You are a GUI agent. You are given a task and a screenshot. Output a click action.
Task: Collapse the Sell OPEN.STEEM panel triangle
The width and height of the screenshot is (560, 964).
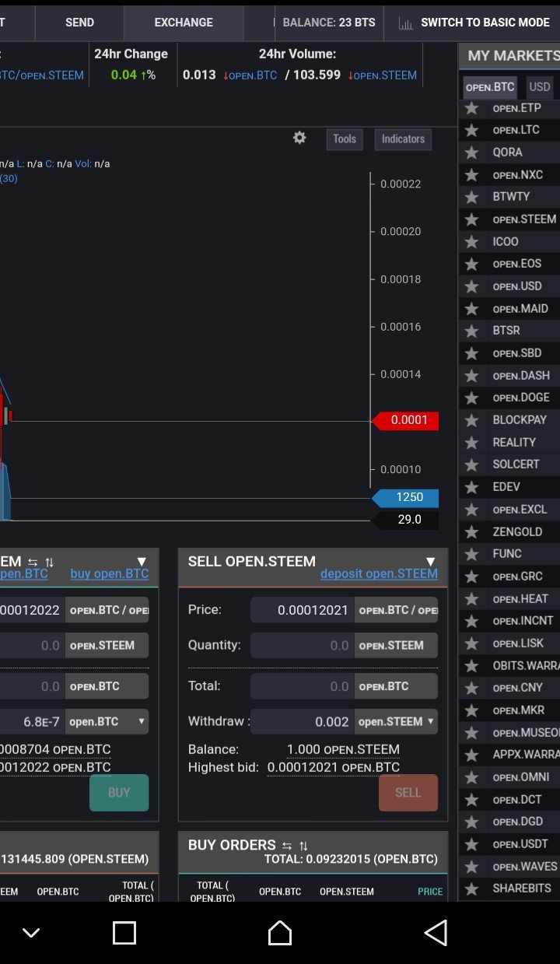pos(430,562)
